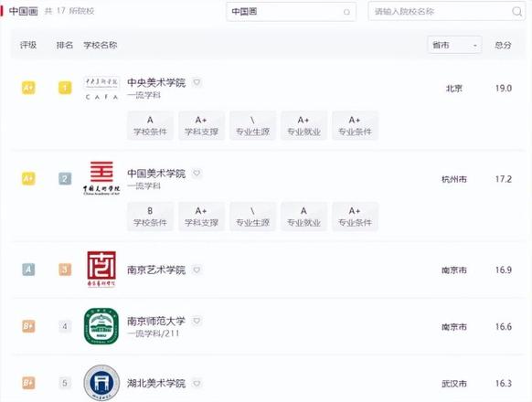The height and width of the screenshot is (402, 532).
Task: Click the total score 17.2
Action: (504, 179)
